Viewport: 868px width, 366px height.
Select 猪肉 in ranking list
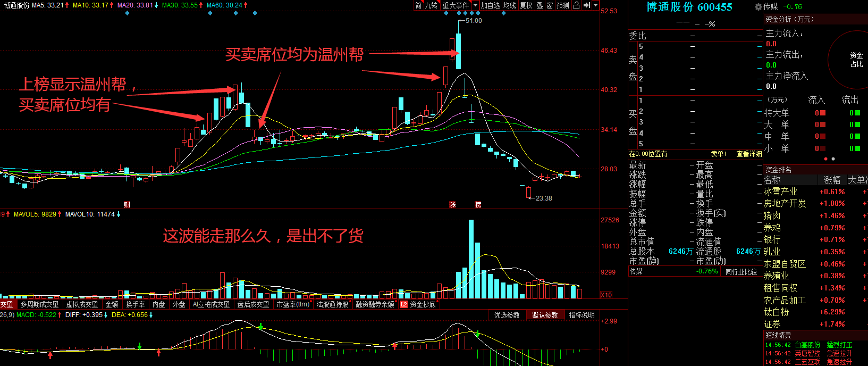[x=772, y=215]
